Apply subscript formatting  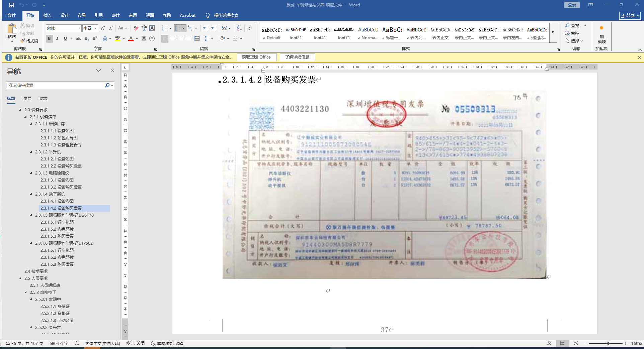tap(87, 38)
